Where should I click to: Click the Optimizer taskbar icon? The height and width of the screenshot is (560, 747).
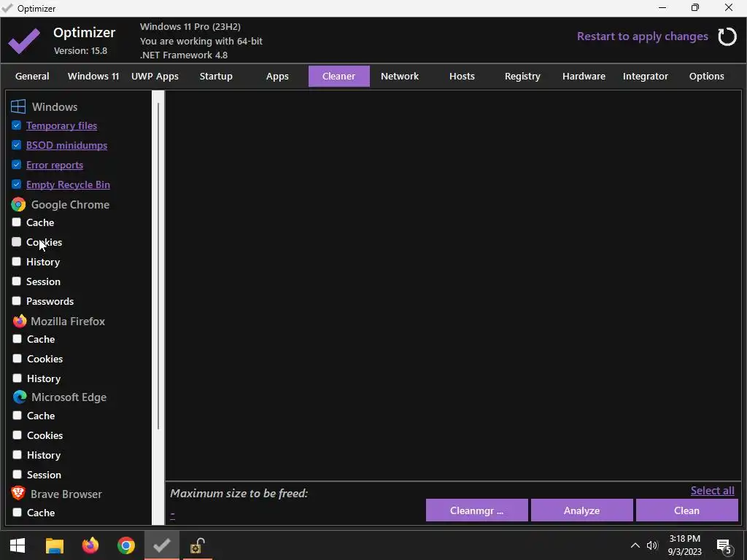[x=162, y=545]
